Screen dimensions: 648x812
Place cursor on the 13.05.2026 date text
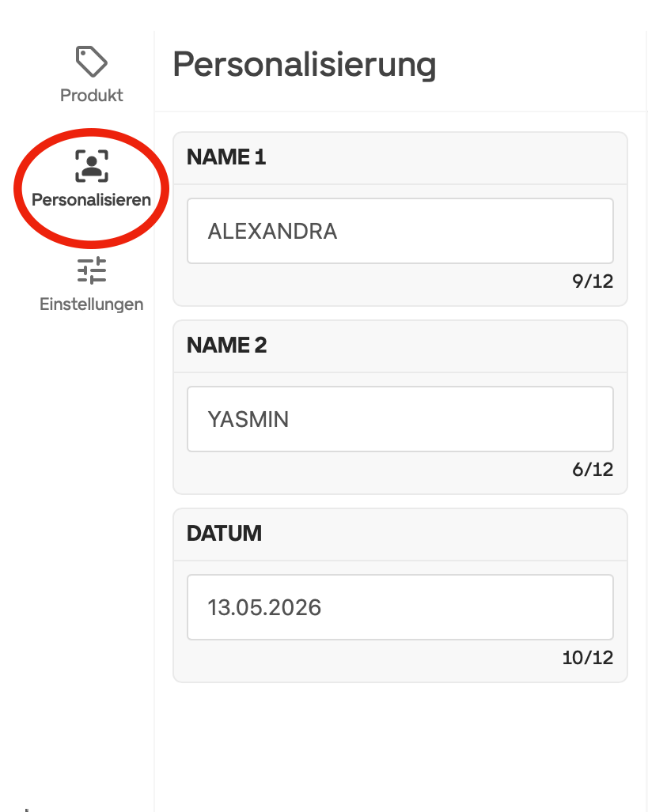pos(264,608)
